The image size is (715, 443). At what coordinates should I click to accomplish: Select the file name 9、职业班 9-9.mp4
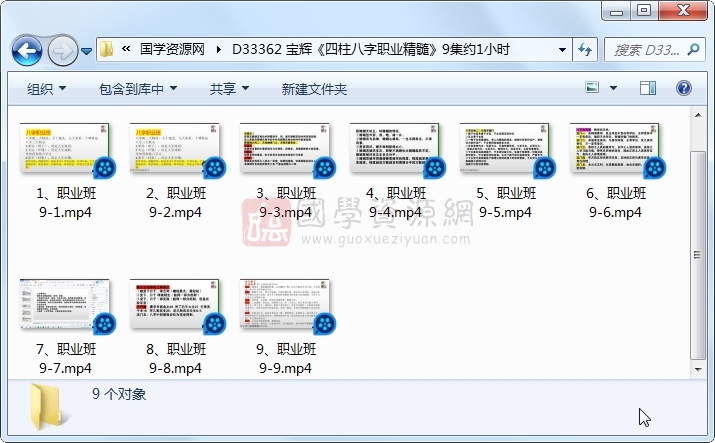285,359
